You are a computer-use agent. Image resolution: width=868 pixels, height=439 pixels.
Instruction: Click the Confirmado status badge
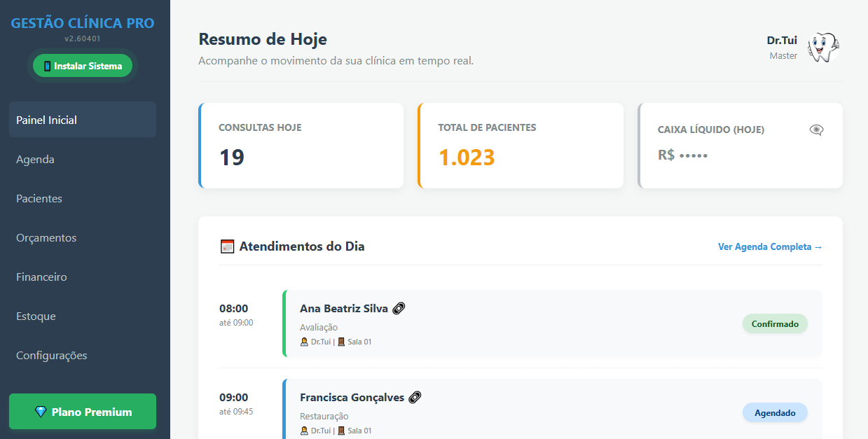(775, 323)
